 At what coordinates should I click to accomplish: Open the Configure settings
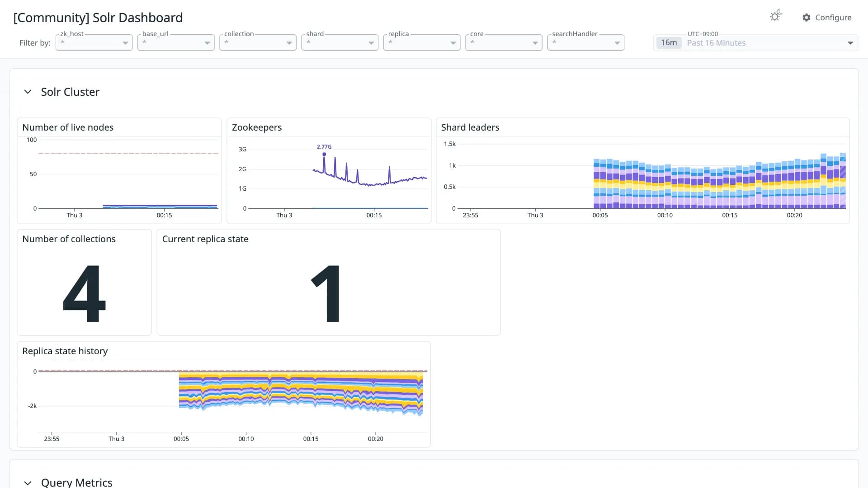827,17
